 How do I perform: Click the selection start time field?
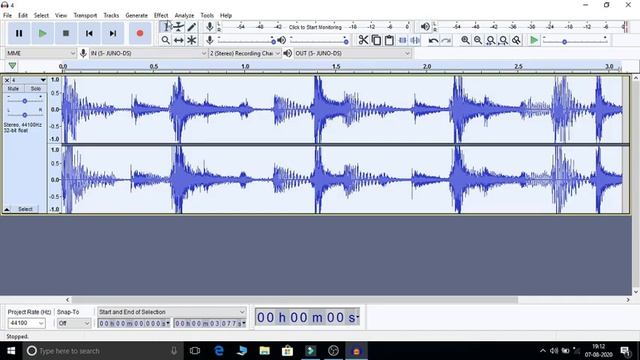point(134,323)
